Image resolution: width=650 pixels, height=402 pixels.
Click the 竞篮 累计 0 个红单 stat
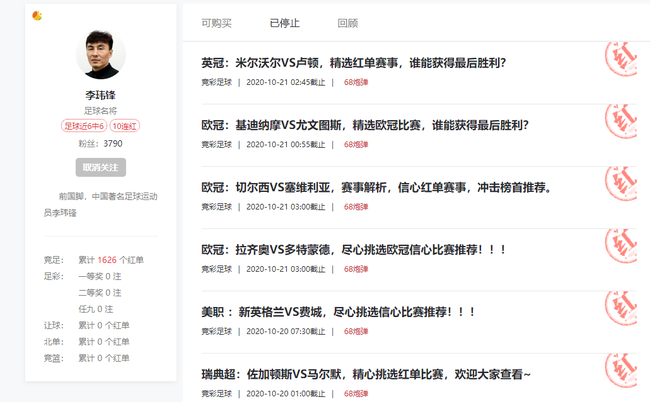click(87, 358)
